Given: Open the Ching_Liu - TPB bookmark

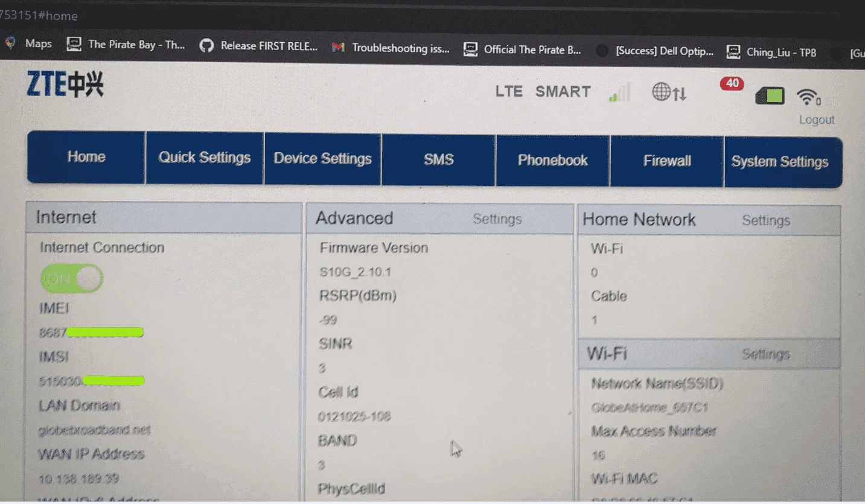Looking at the screenshot, I should [x=771, y=53].
